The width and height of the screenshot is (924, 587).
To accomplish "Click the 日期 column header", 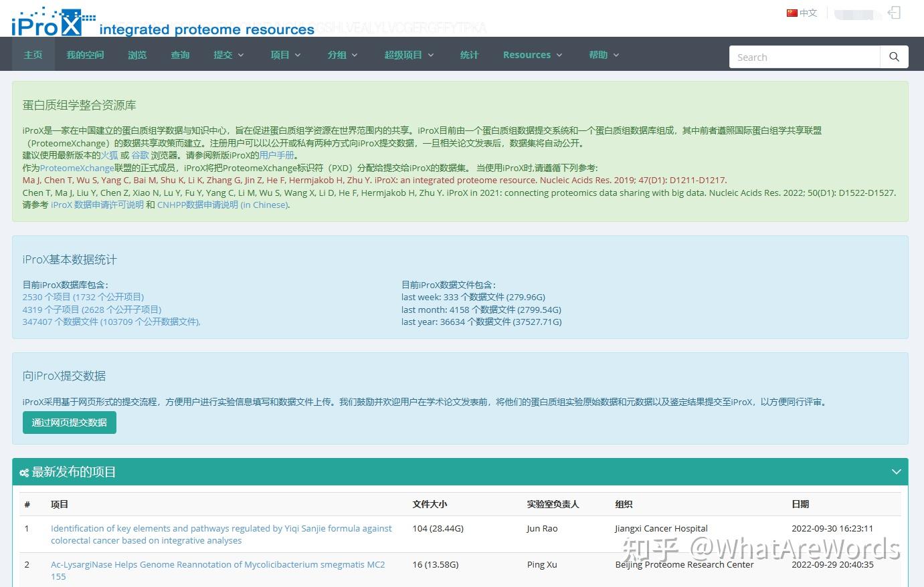I will [x=800, y=504].
